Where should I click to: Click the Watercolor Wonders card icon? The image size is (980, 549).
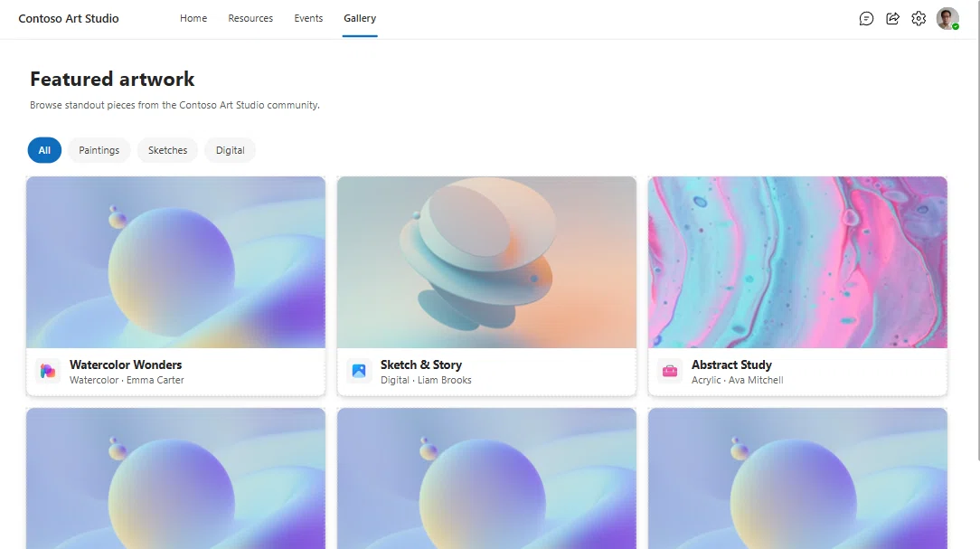48,372
